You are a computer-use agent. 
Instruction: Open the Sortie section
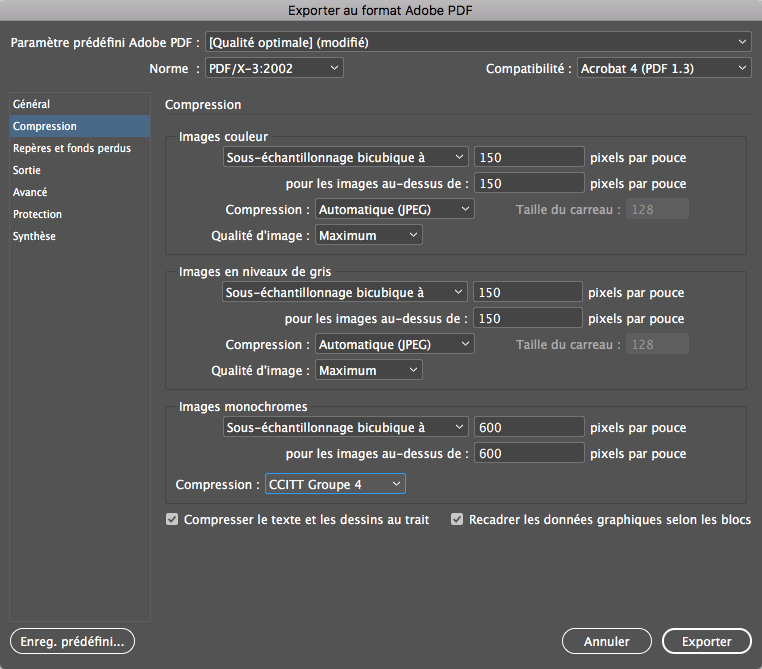[x=27, y=170]
